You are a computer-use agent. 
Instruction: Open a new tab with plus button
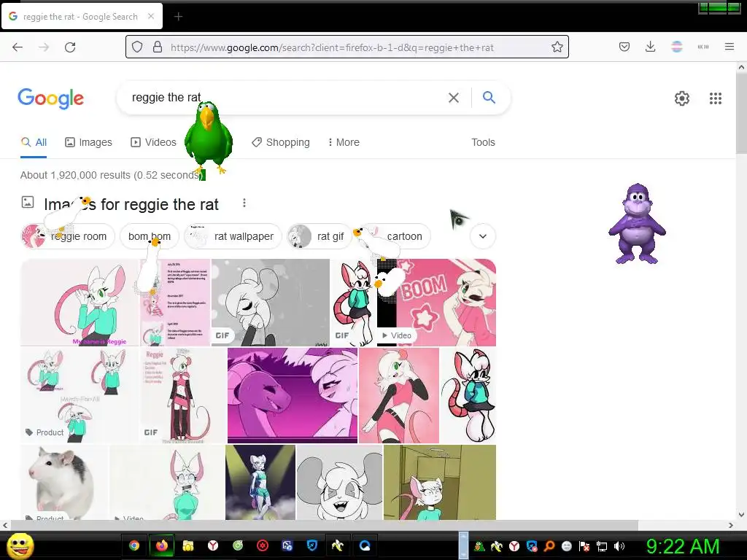tap(178, 17)
